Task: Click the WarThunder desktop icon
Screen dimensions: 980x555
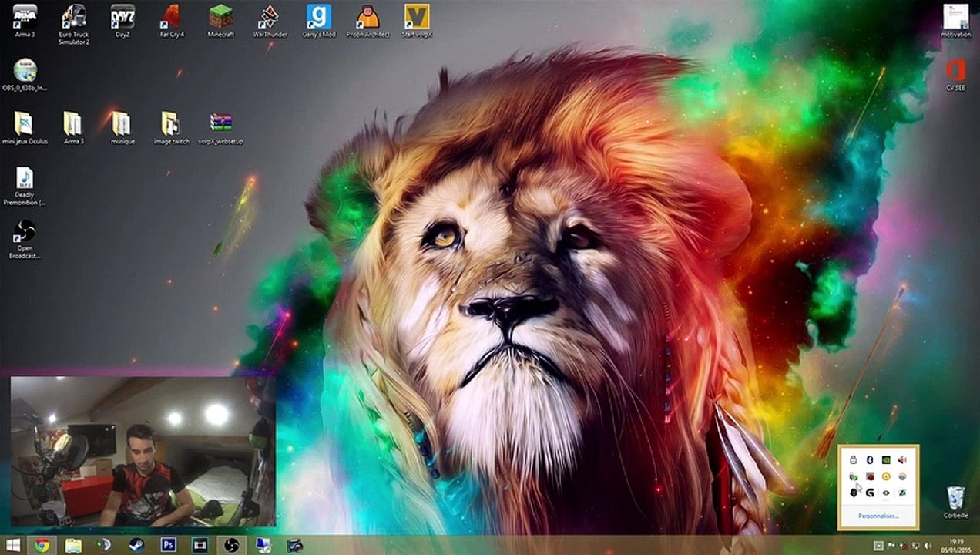Action: tap(269, 18)
